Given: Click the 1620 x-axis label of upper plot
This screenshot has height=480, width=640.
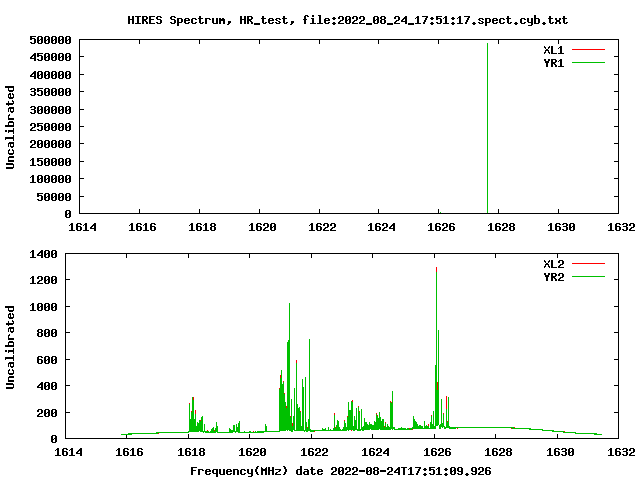Looking at the screenshot, I should point(262,227).
